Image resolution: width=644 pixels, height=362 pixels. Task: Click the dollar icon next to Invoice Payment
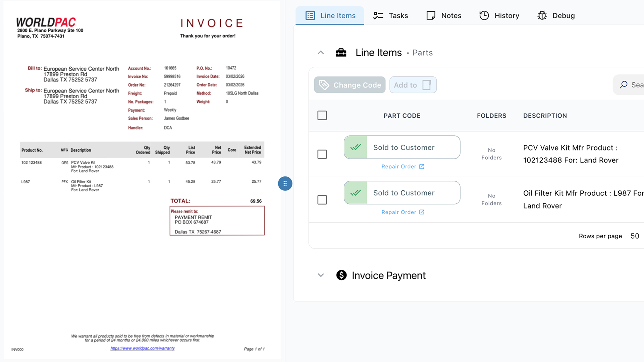(x=341, y=275)
